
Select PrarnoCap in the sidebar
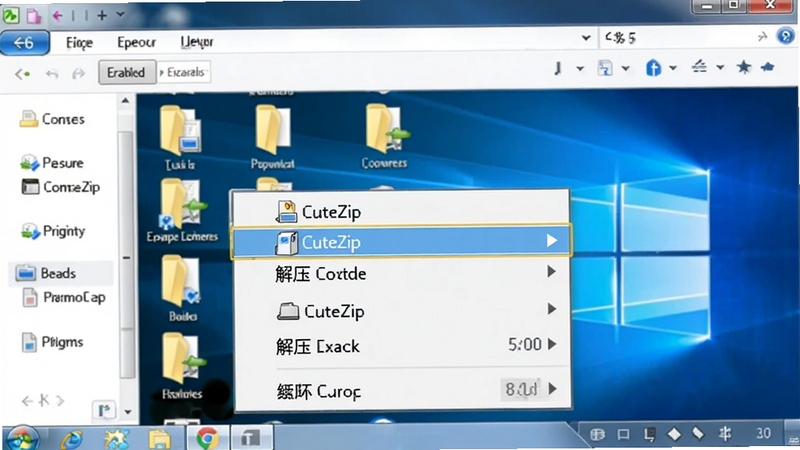coord(64,297)
